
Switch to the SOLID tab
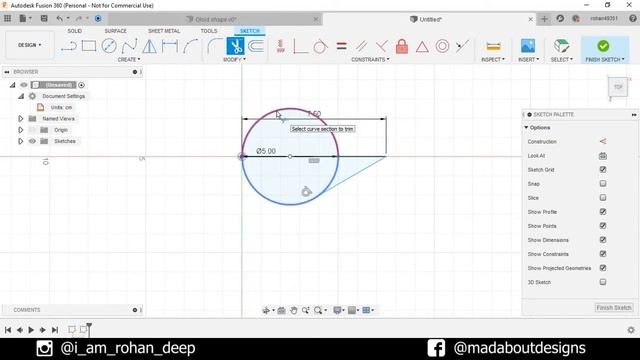click(75, 31)
